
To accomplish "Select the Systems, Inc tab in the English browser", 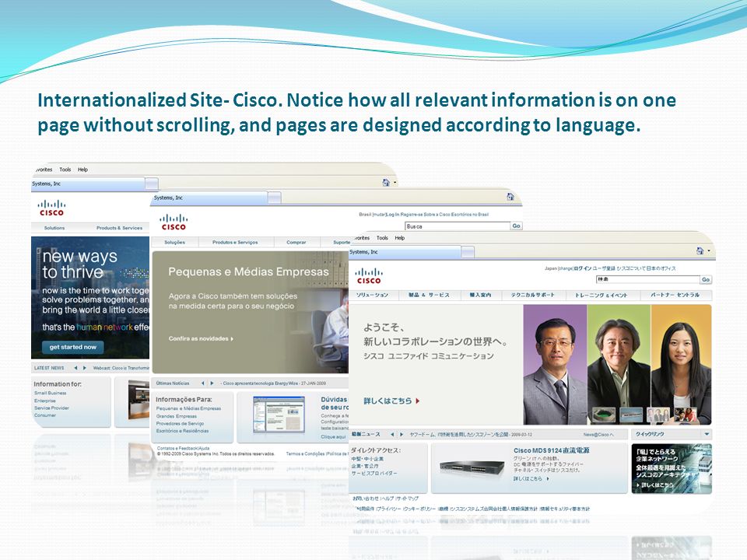I will (88, 184).
